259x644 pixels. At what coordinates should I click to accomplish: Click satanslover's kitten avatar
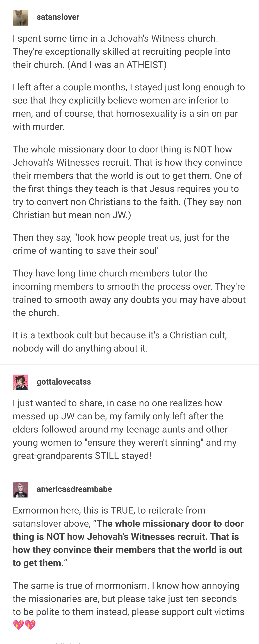(21, 17)
